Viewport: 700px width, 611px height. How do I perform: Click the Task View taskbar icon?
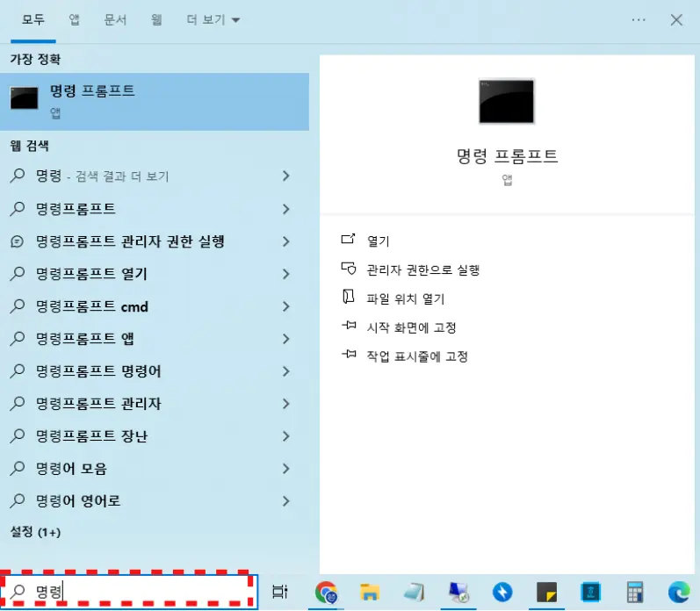280,593
